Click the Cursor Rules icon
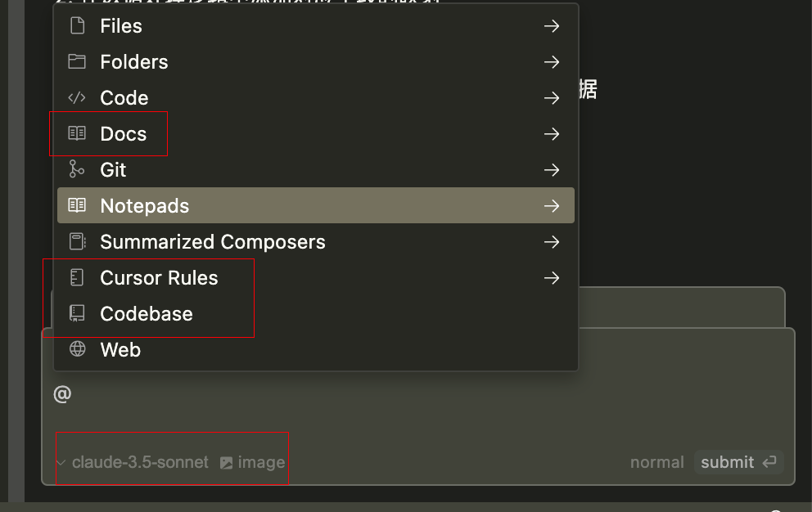812x512 pixels. (x=77, y=277)
